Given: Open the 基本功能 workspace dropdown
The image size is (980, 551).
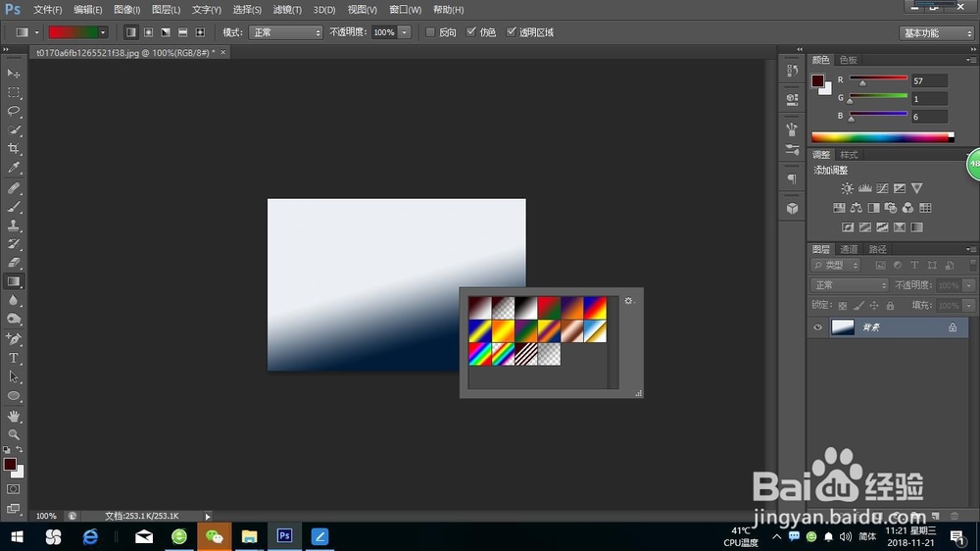Looking at the screenshot, I should coord(936,33).
